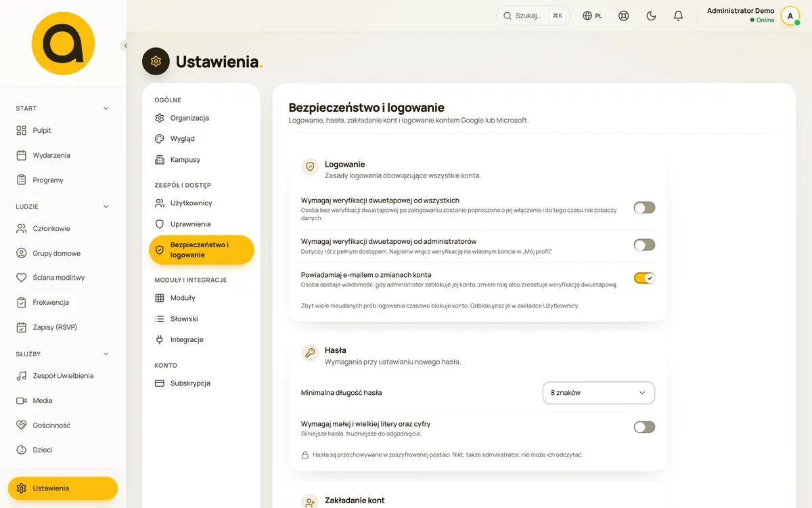Click the Grupy domowe icon
The width and height of the screenshot is (812, 508).
tap(22, 253)
